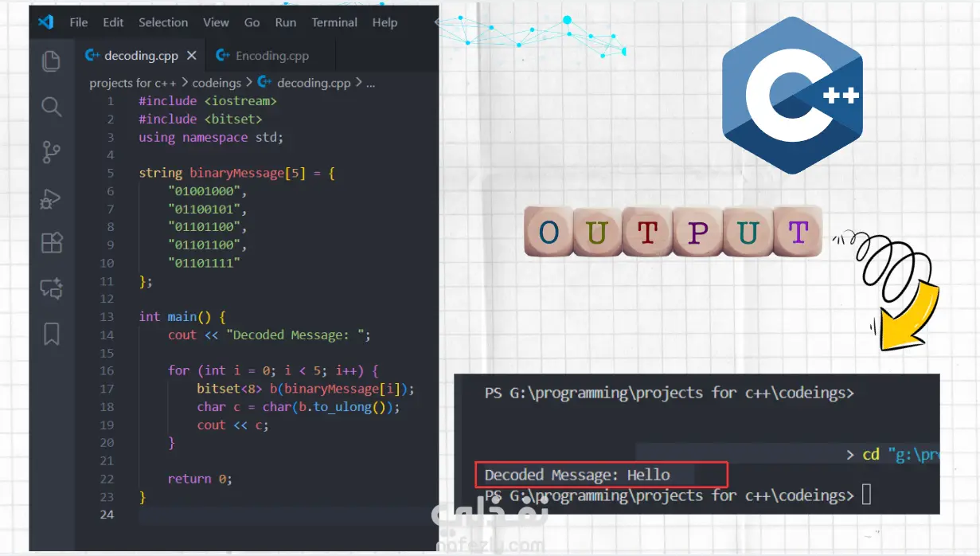
Task: Open the Help menu
Action: click(385, 22)
